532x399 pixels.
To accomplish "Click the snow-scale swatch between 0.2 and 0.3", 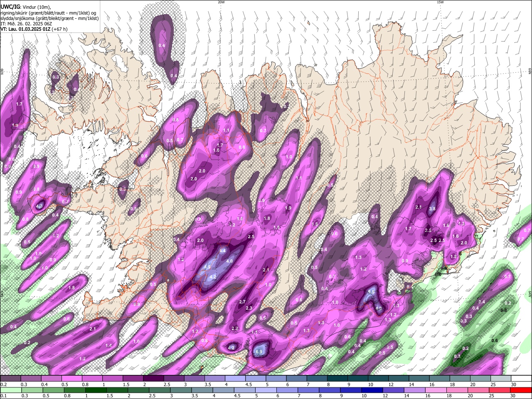I will click(11, 379).
